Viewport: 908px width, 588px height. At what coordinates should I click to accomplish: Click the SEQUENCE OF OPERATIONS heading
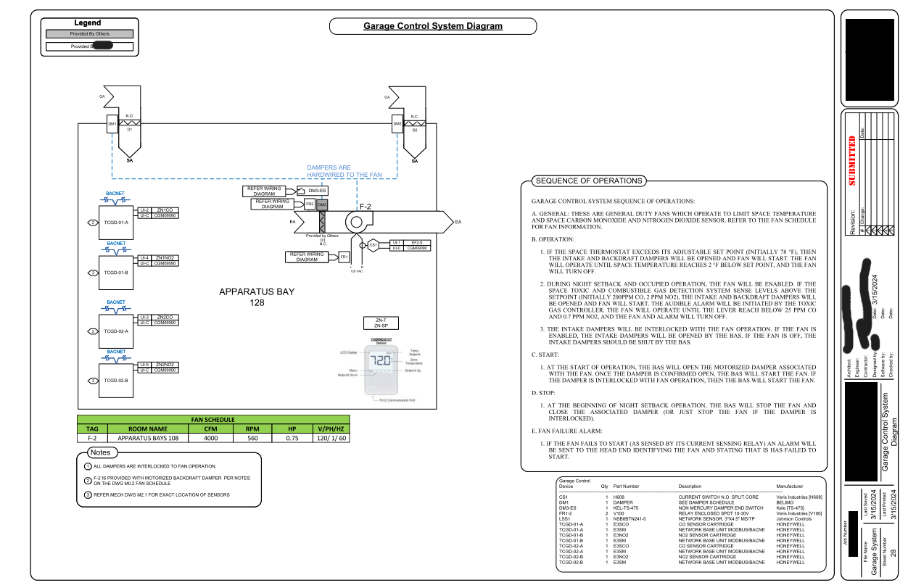click(x=587, y=181)
